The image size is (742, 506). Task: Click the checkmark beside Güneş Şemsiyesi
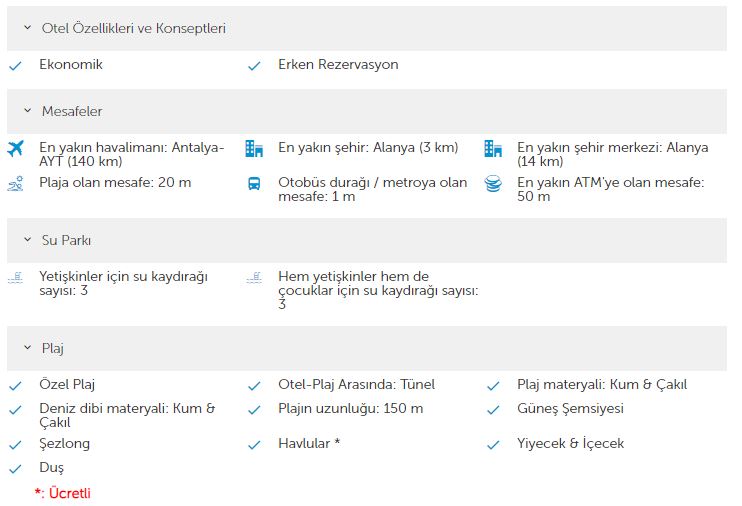point(493,409)
